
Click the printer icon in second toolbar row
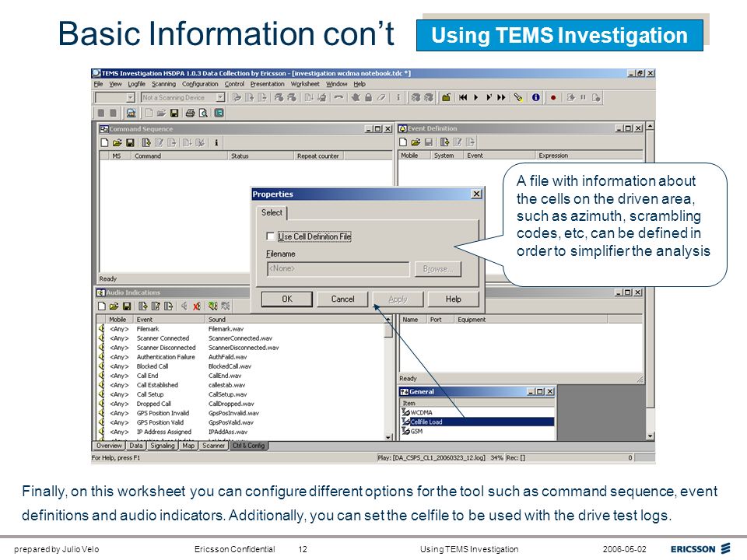click(x=190, y=114)
